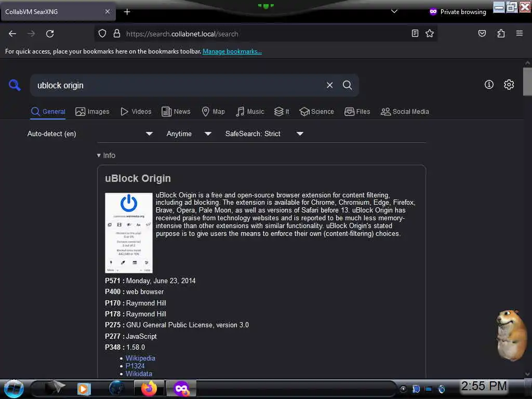This screenshot has width=532, height=399.
Task: Go back with the browser back arrow
Action: [12, 34]
